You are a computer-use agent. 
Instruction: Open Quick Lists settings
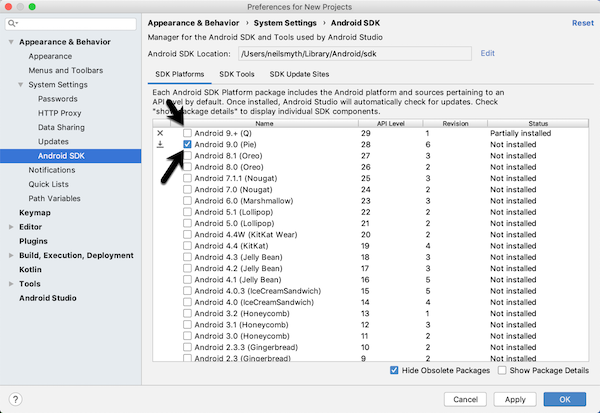tap(49, 184)
